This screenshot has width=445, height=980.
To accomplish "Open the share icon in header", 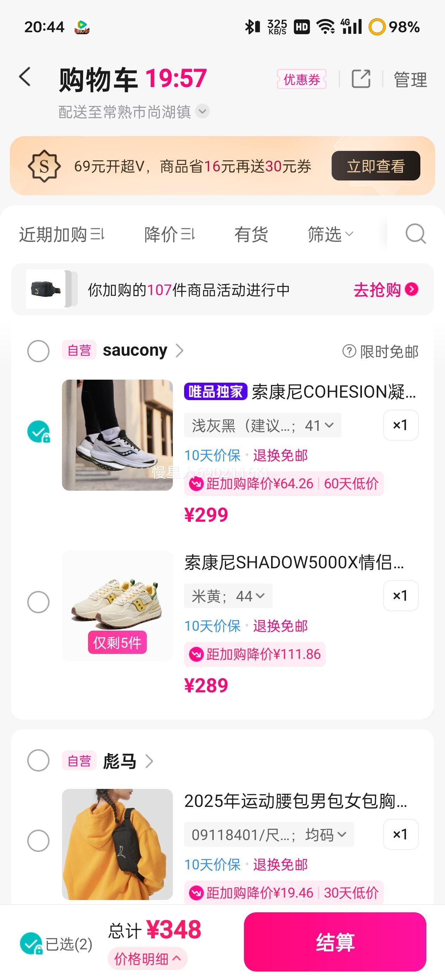I will (x=361, y=79).
